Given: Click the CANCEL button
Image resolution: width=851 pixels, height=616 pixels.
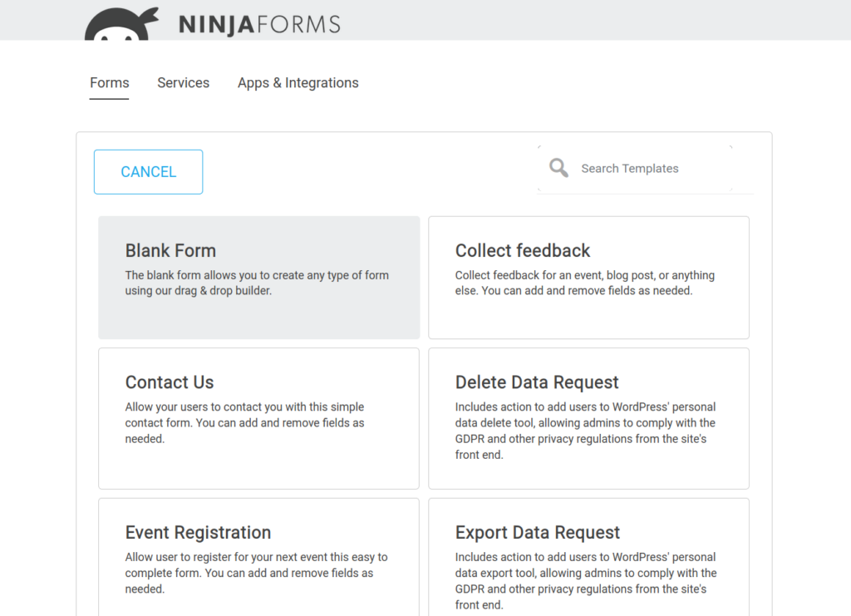Looking at the screenshot, I should pyautogui.click(x=148, y=172).
